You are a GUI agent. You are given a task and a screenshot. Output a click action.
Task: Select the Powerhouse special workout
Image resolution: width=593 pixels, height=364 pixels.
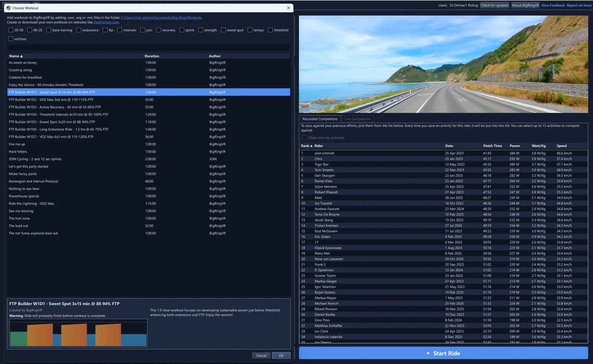149,196
